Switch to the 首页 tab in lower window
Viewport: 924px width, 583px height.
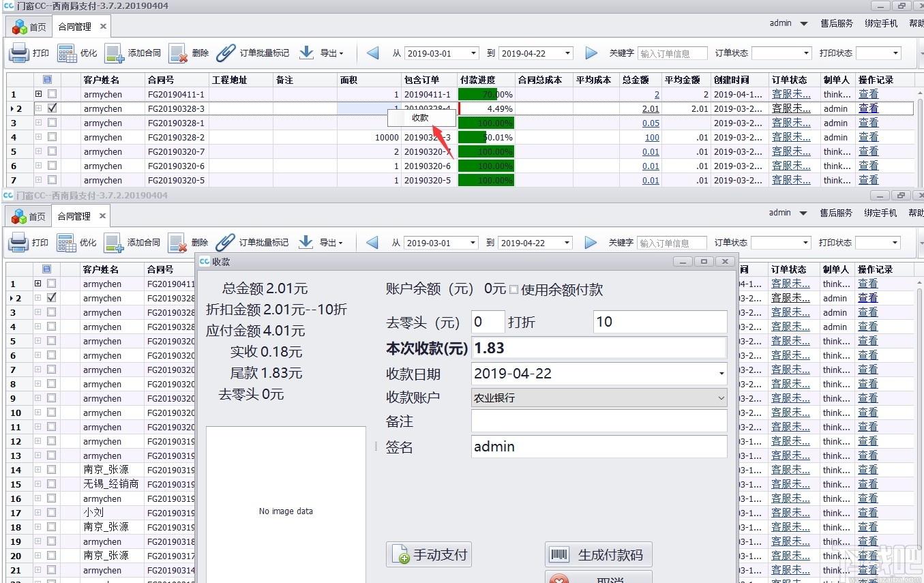click(x=29, y=217)
